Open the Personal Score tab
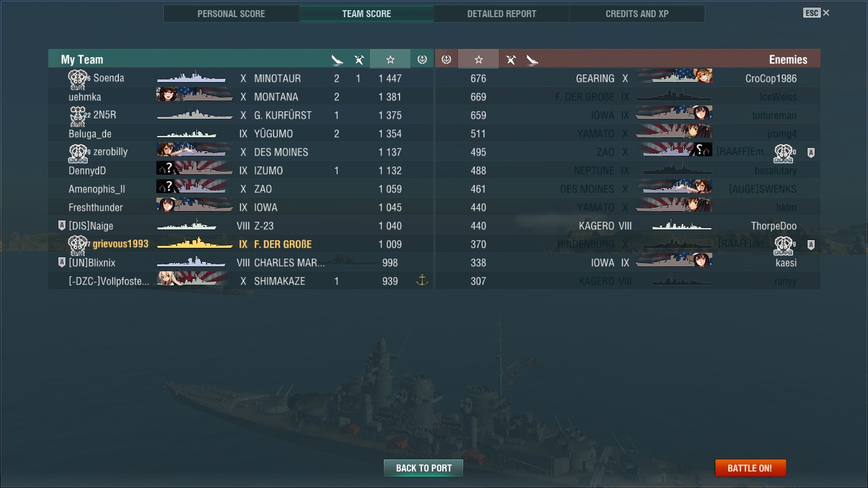868x488 pixels. (x=231, y=13)
